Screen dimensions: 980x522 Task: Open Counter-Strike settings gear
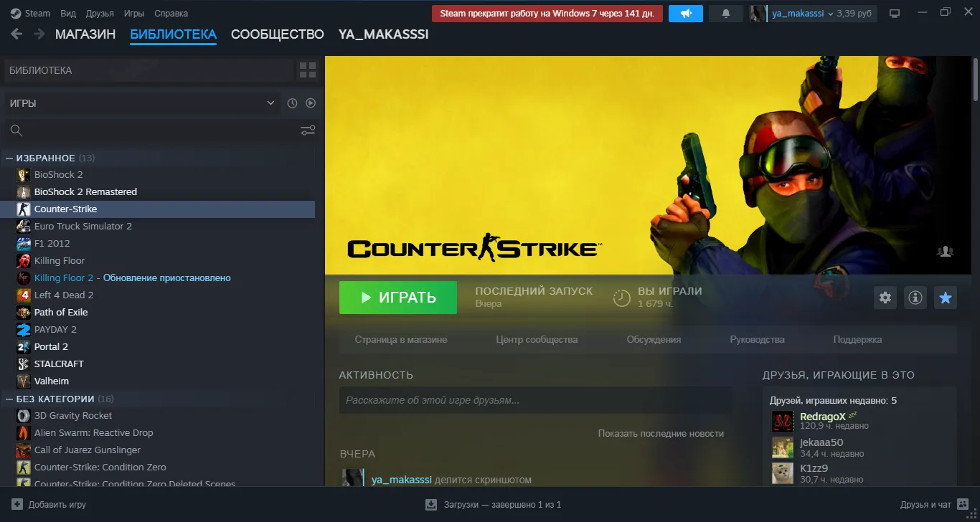click(x=885, y=298)
